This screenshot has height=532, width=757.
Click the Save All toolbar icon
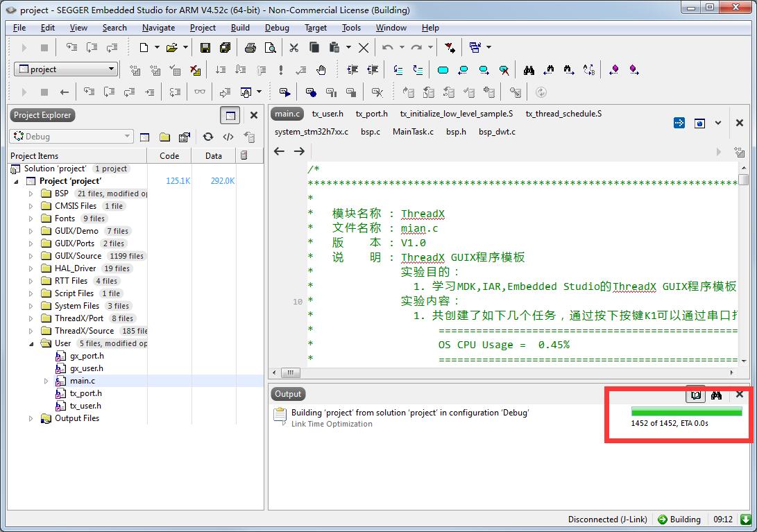[x=225, y=47]
